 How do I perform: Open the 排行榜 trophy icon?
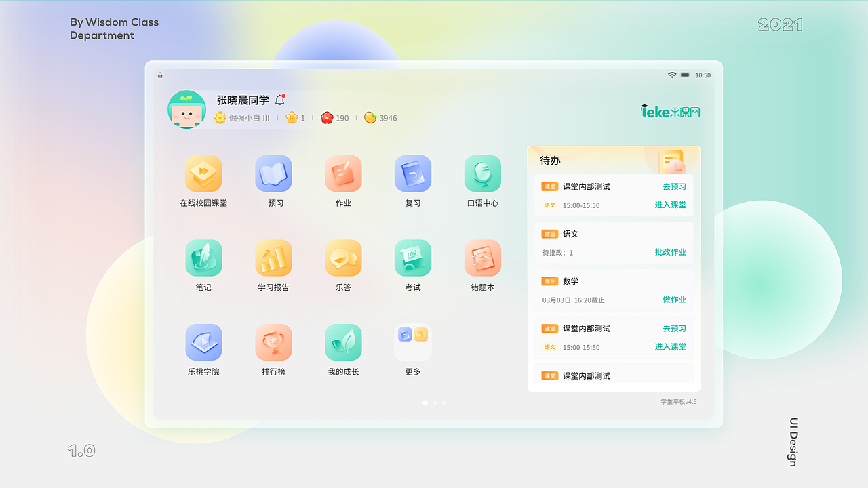coord(273,342)
